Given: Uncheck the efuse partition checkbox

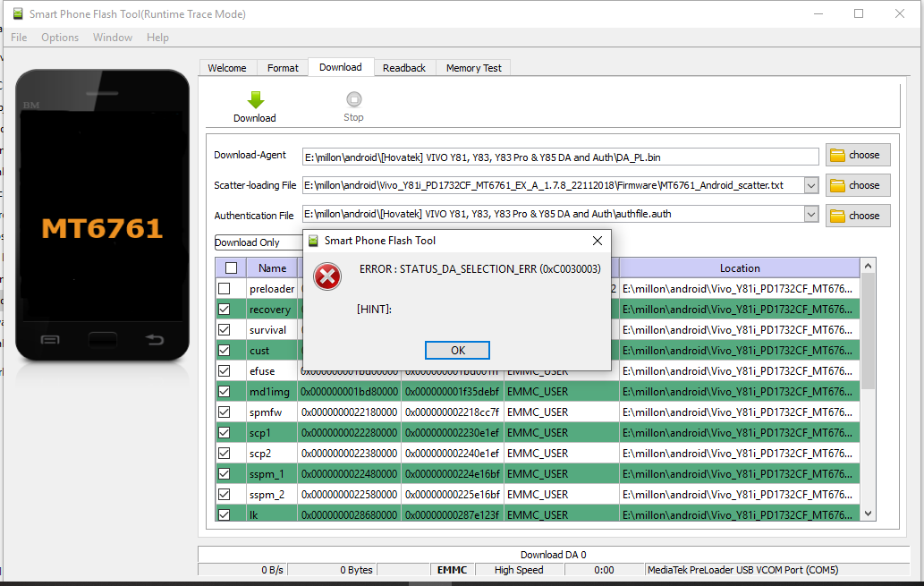Looking at the screenshot, I should point(224,371).
